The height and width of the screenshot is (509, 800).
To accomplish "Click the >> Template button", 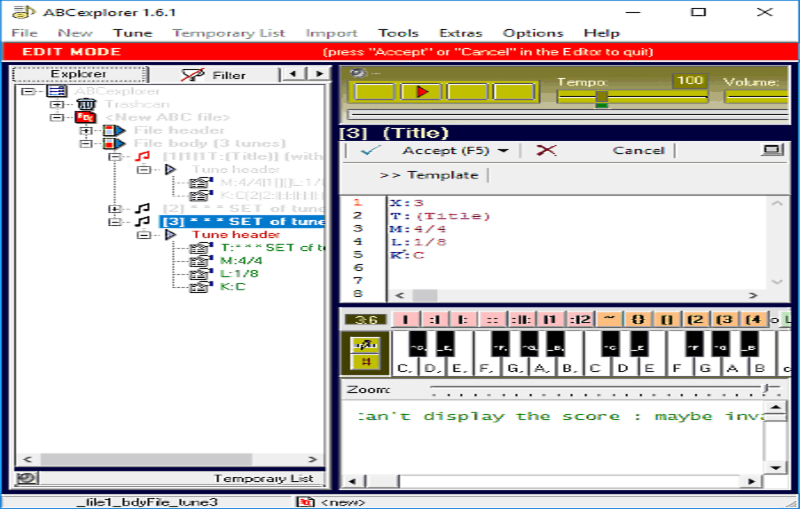I will (429, 175).
